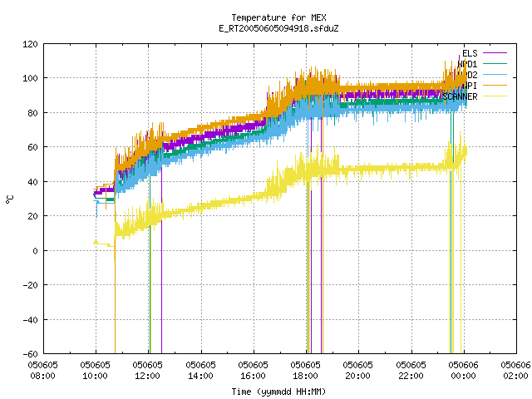
Task: Click the light blue NPD2 legend line
Action: tap(495, 74)
